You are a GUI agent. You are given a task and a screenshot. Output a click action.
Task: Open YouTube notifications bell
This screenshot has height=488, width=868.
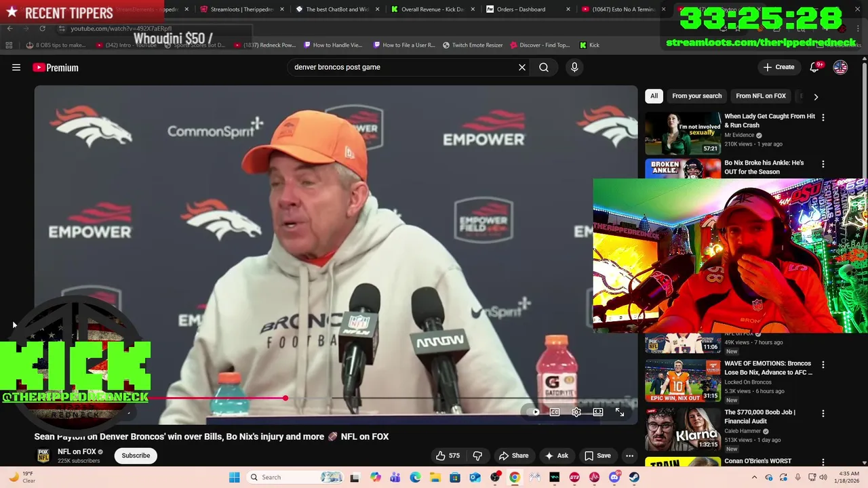tap(816, 67)
